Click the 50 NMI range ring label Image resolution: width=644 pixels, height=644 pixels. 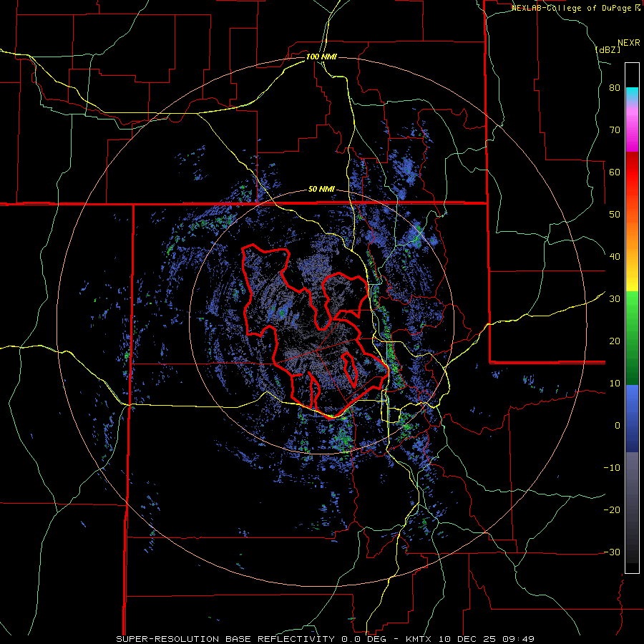(321, 190)
